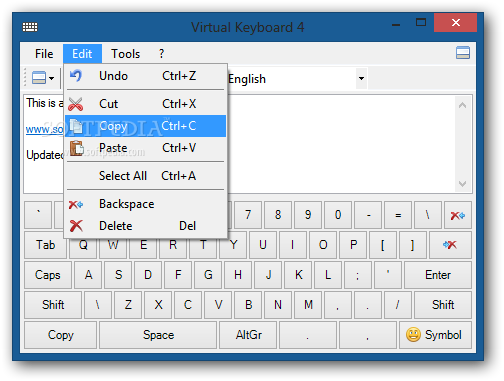Viewport: 504px width, 381px height.
Task: Click the U letter key
Action: click(263, 245)
